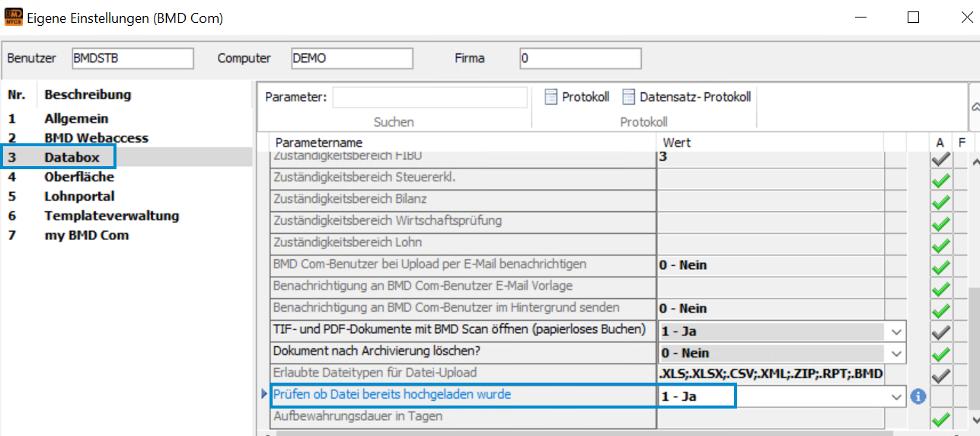Click the blue info icon beside Prüfen row
This screenshot has width=980, height=436.
click(918, 396)
